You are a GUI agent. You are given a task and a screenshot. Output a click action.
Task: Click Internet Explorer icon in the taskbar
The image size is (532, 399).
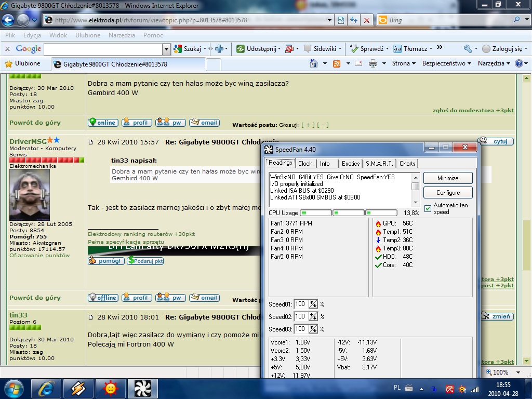[46, 389]
